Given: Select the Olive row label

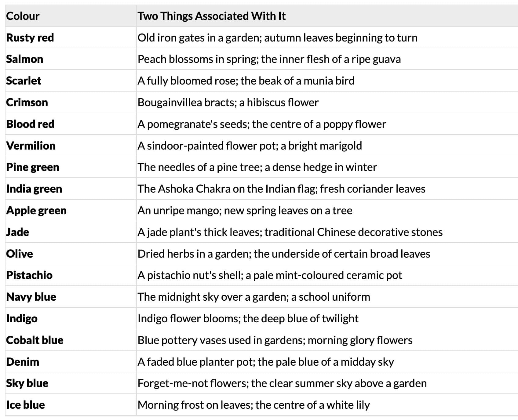Looking at the screenshot, I should (20, 254).
